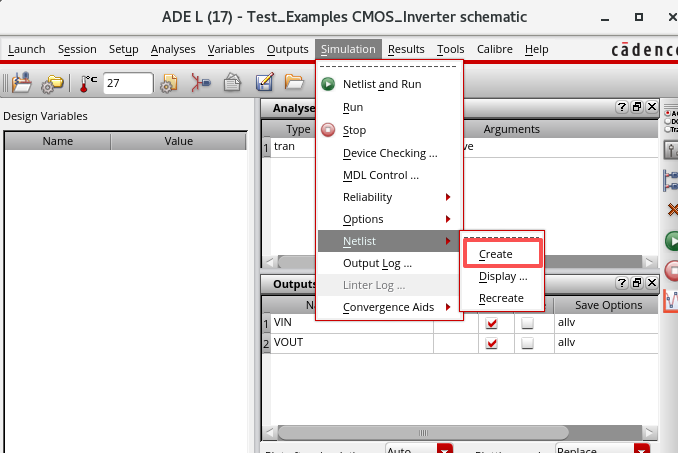This screenshot has height=453, width=678.
Task: Expand the Reliability submenu arrow
Action: coord(448,197)
